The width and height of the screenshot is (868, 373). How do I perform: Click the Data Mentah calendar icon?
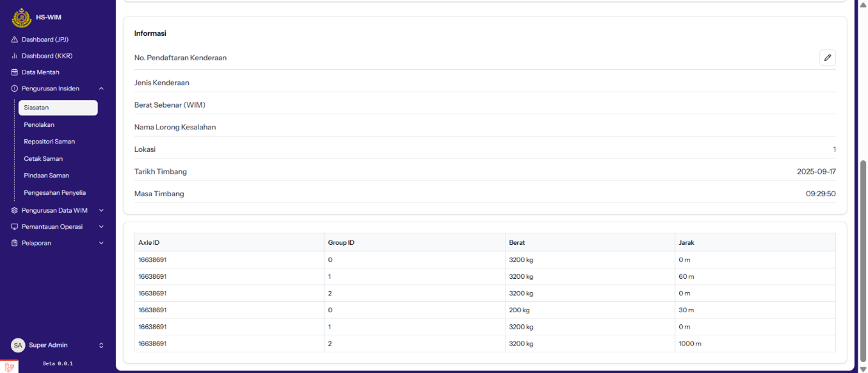pos(15,72)
